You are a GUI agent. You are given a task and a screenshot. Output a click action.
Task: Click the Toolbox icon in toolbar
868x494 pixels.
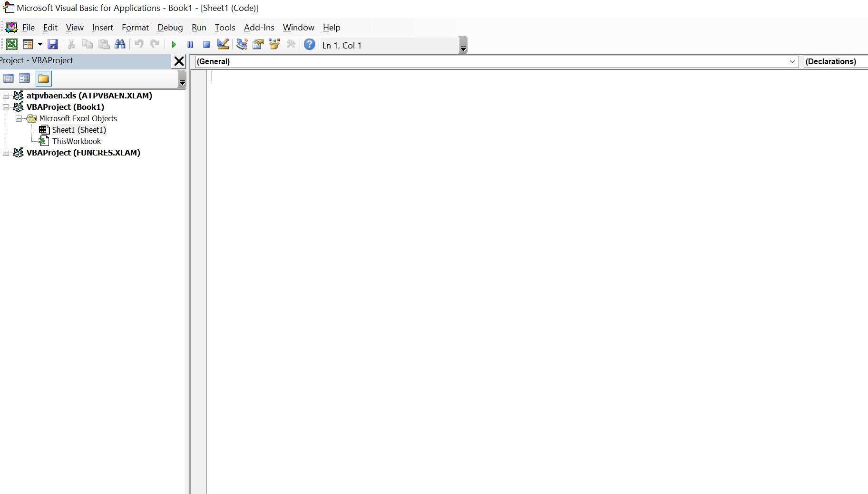tap(291, 44)
